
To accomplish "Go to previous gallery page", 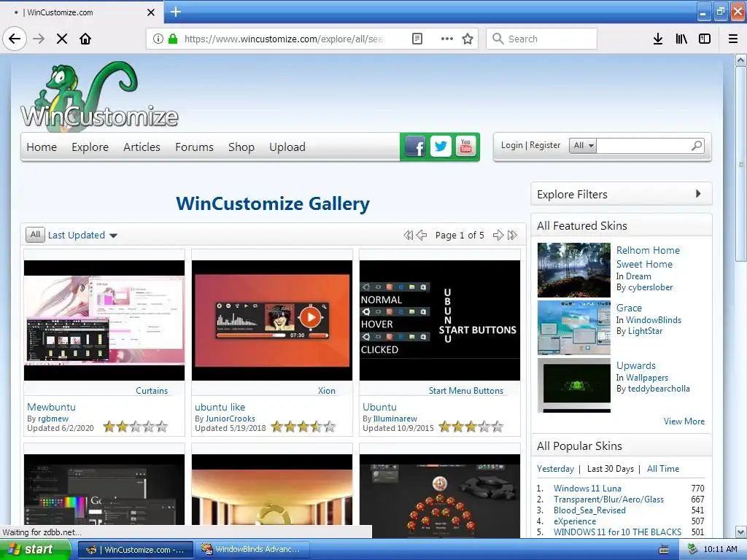I will click(x=422, y=235).
